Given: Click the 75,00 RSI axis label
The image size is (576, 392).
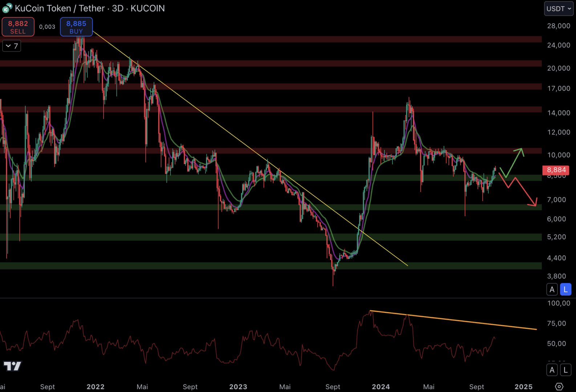Looking at the screenshot, I should click(x=556, y=323).
